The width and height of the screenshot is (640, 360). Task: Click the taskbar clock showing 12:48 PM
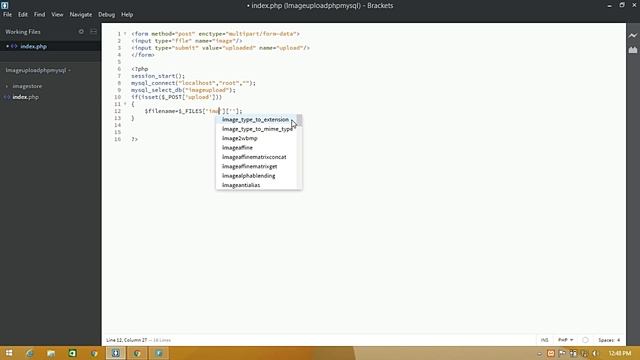(620, 353)
